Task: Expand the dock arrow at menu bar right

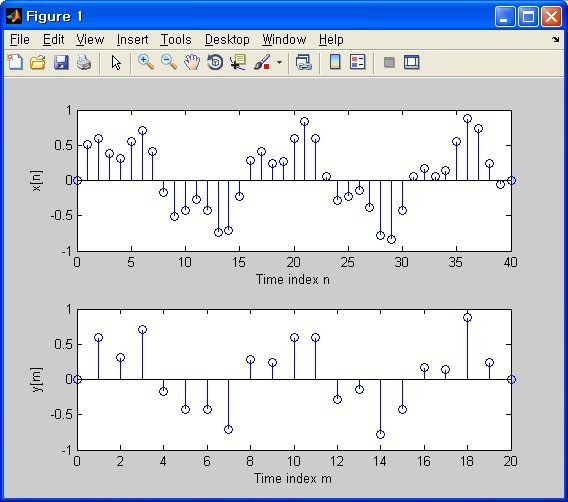Action: pyautogui.click(x=556, y=39)
